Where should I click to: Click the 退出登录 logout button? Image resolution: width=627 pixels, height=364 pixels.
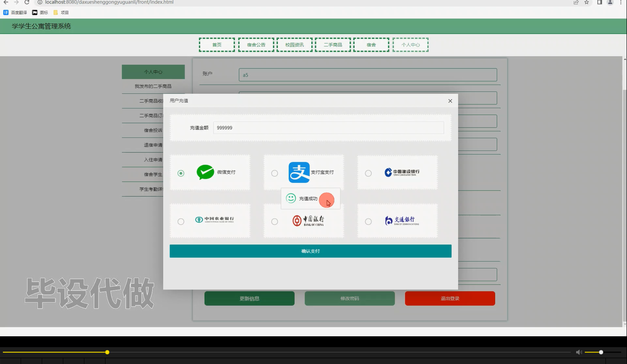point(450,298)
